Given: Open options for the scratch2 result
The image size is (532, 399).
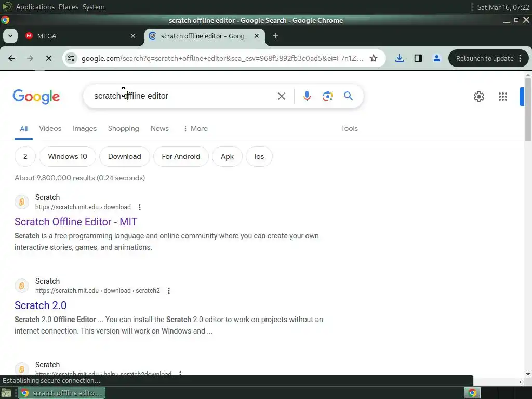Looking at the screenshot, I should [x=169, y=291].
